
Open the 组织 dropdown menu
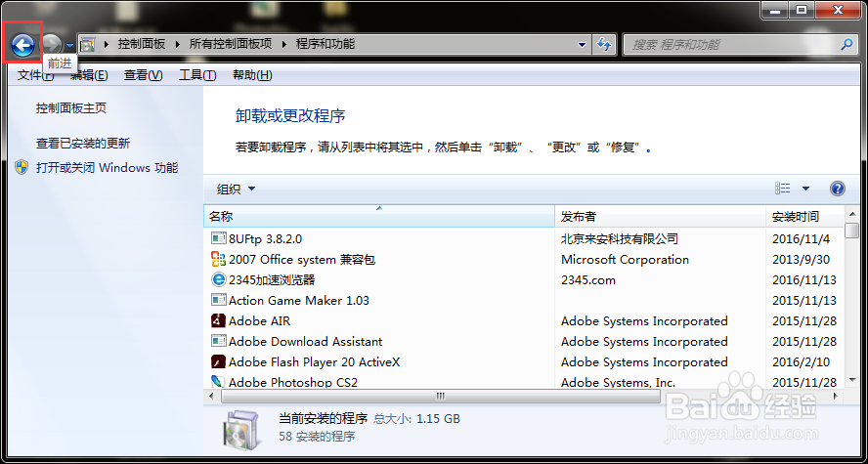236,190
